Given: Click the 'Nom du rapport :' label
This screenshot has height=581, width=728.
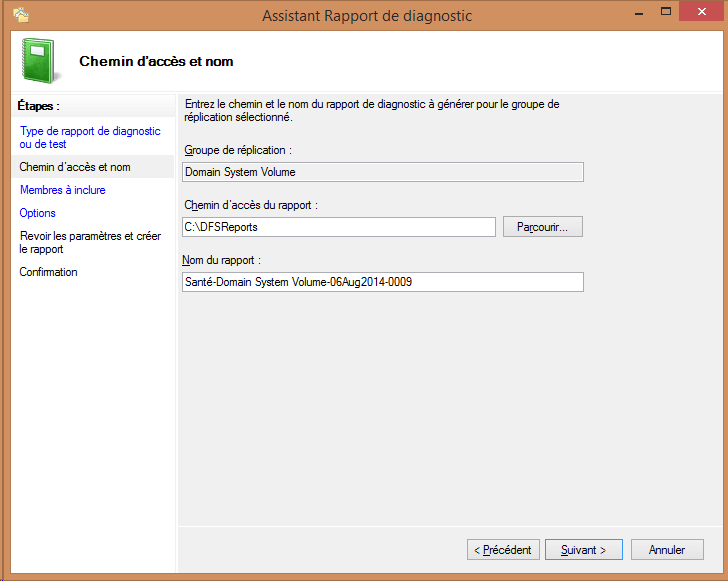Looking at the screenshot, I should coord(223,260).
